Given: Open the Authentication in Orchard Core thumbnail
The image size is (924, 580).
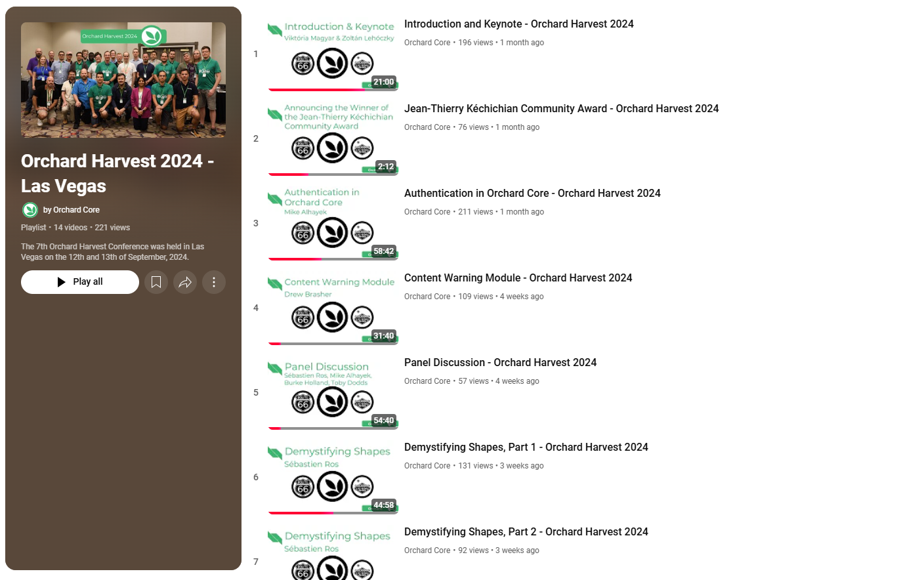Looking at the screenshot, I should pyautogui.click(x=333, y=223).
